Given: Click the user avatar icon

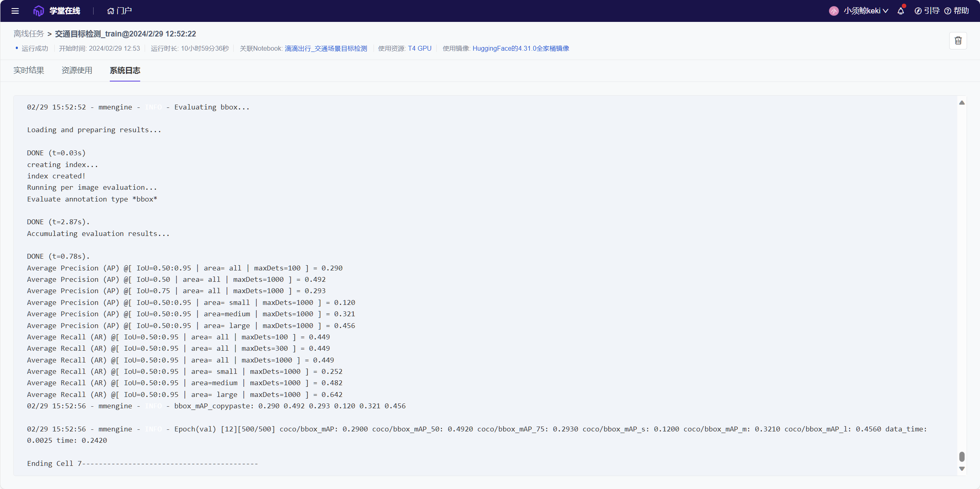Looking at the screenshot, I should point(833,11).
